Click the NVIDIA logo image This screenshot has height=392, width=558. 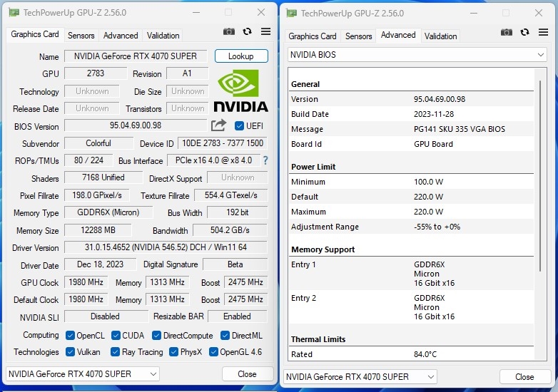(240, 91)
